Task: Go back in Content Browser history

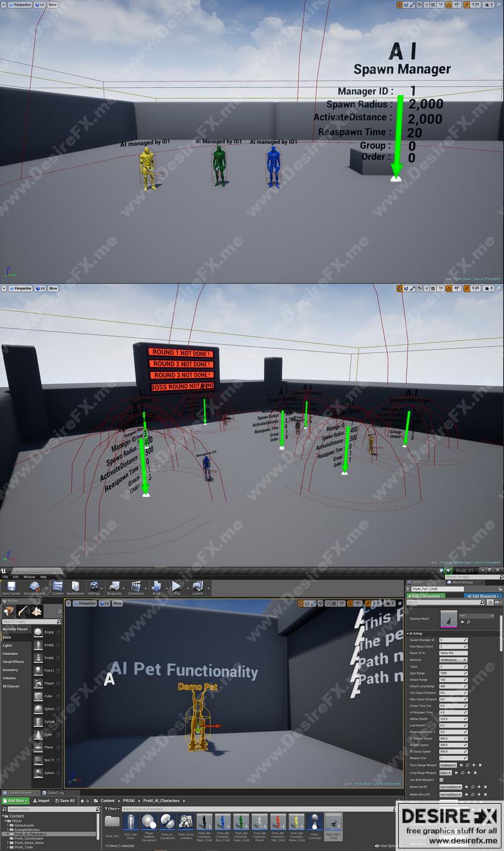Action: click(83, 801)
